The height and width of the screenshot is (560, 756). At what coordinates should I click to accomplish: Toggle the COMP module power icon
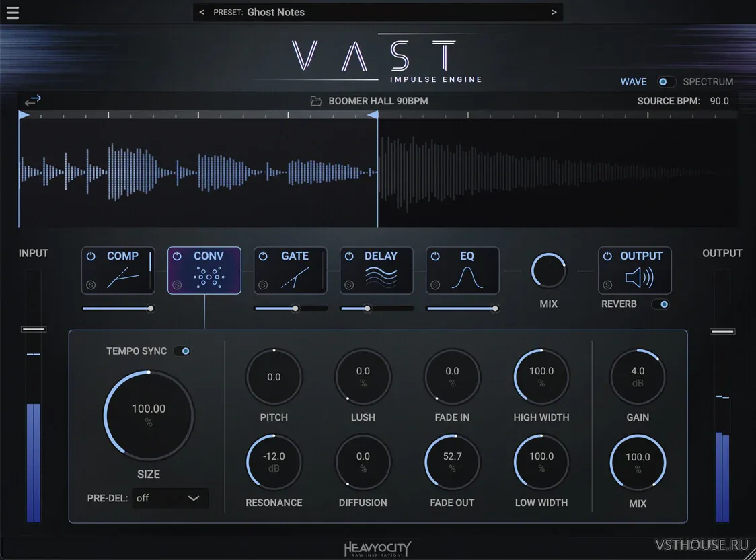click(91, 256)
